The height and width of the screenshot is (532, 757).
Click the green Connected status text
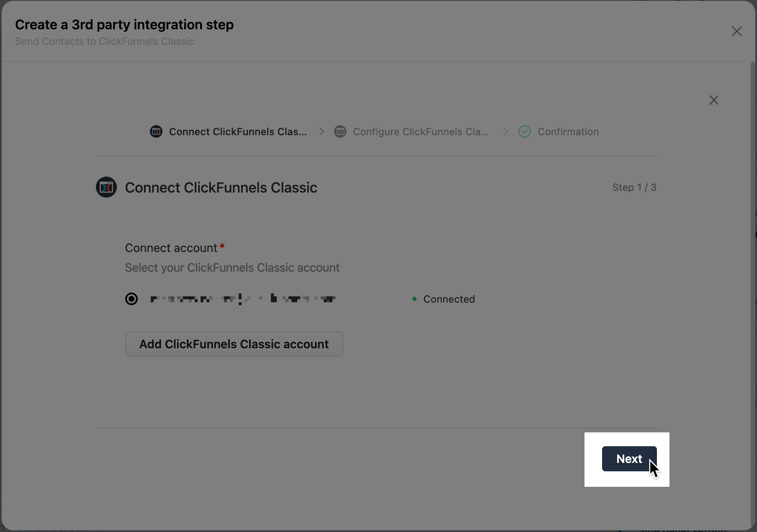pyautogui.click(x=449, y=299)
